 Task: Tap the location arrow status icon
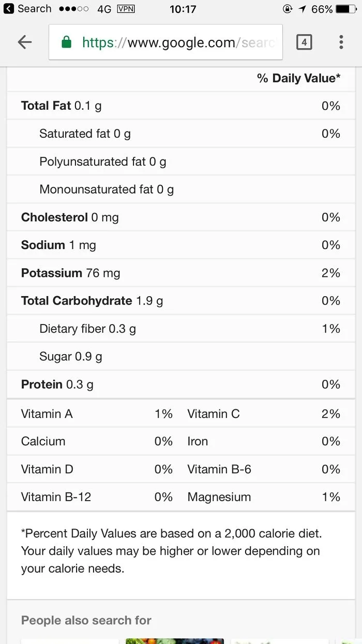tap(302, 9)
